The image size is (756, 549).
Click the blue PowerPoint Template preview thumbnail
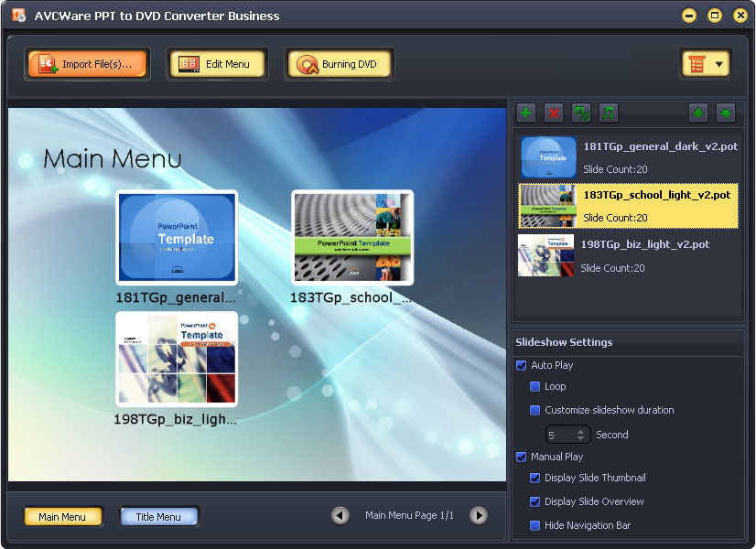tap(177, 237)
